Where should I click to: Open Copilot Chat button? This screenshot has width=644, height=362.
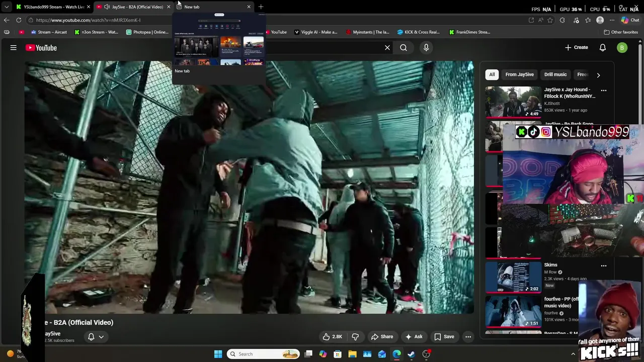click(x=630, y=20)
